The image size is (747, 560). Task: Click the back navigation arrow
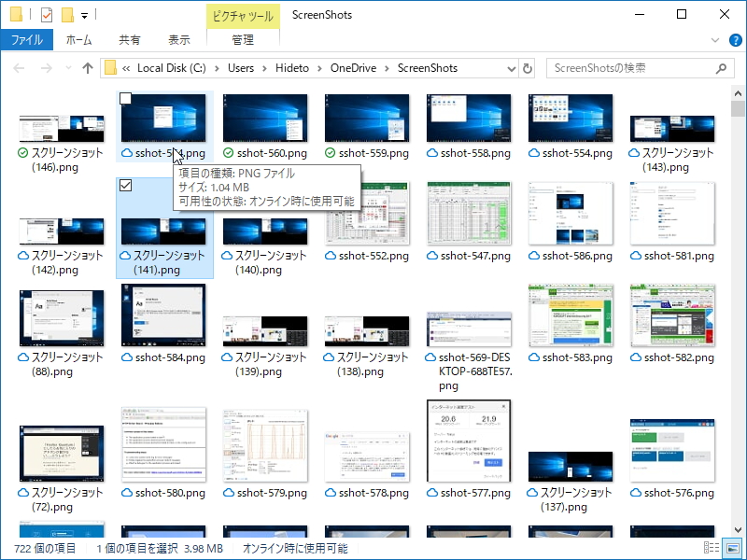click(19, 67)
